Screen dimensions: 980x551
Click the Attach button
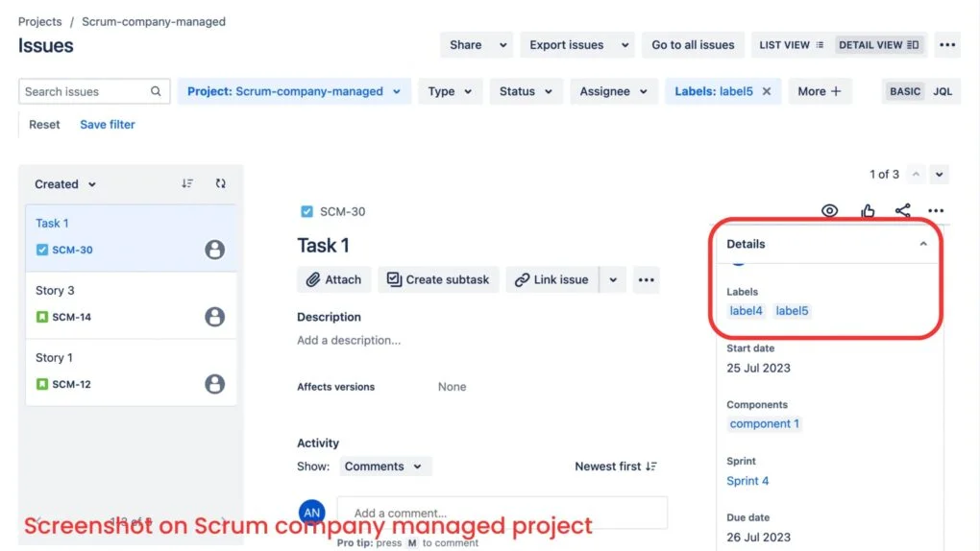click(333, 280)
